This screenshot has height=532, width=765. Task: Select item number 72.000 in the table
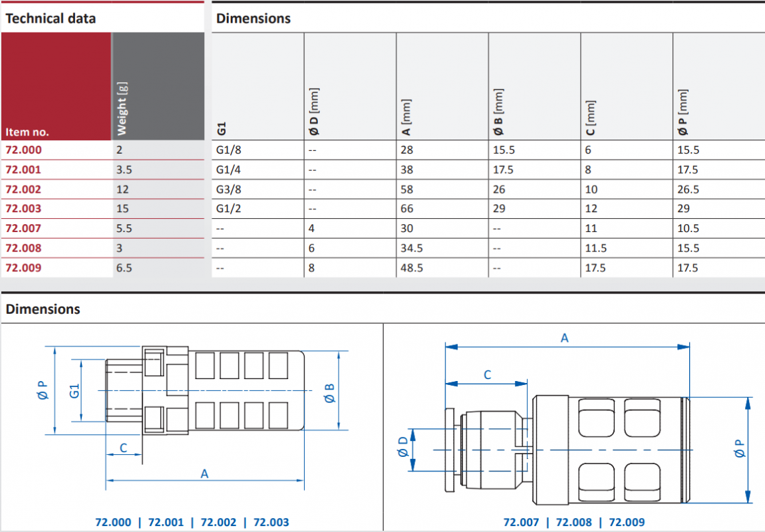pyautogui.click(x=23, y=150)
